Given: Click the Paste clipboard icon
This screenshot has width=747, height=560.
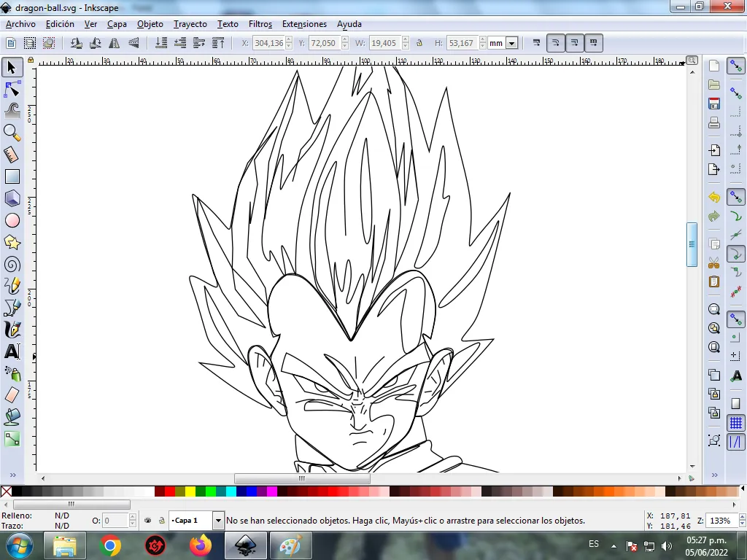Looking at the screenshot, I should click(713, 282).
